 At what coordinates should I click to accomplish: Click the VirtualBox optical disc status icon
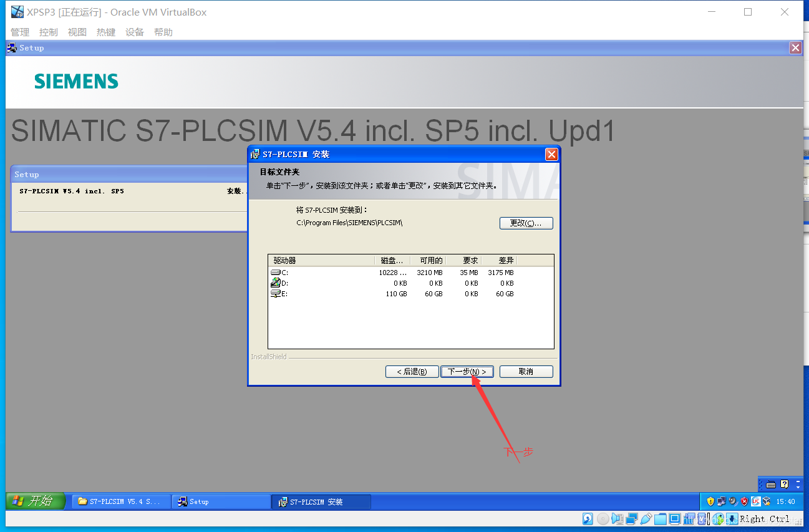(603, 518)
